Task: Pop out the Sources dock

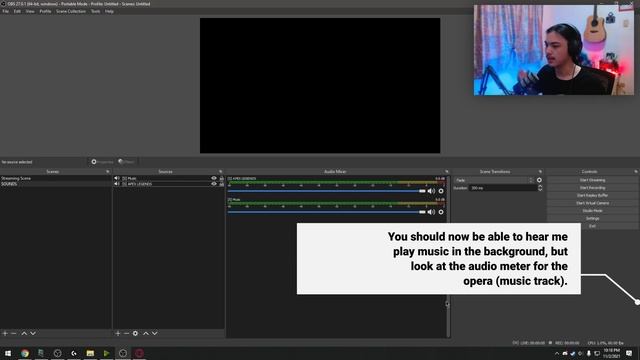Action: tap(220, 172)
